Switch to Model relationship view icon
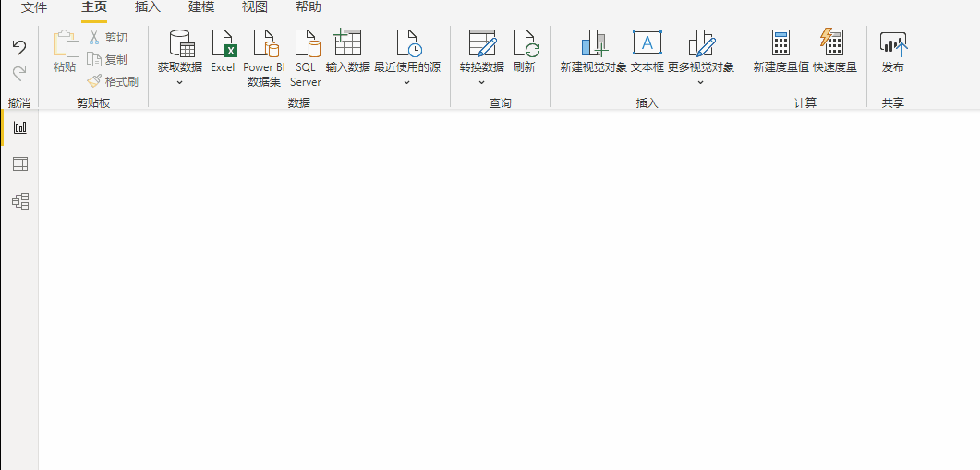The width and height of the screenshot is (980, 470). [x=20, y=201]
